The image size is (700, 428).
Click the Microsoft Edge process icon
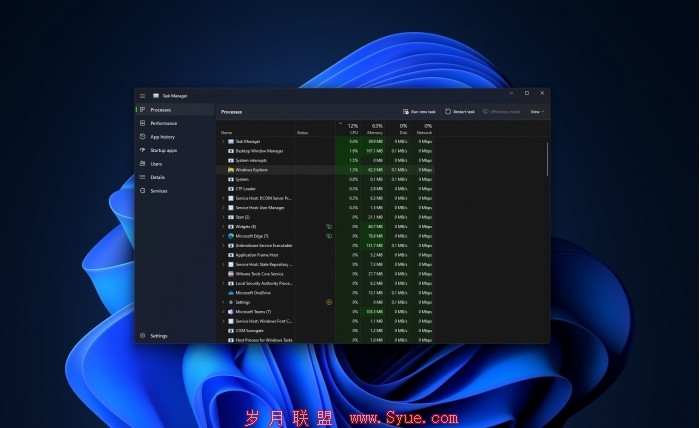click(x=231, y=236)
